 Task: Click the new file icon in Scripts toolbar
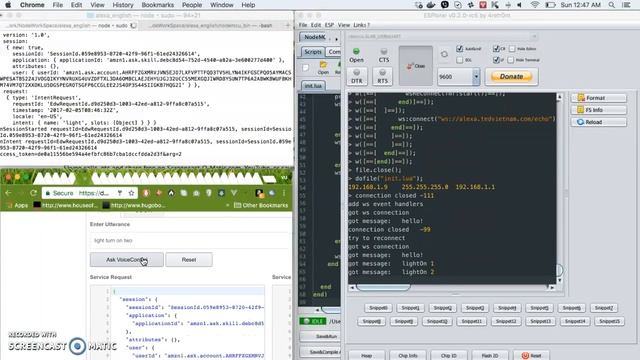pyautogui.click(x=306, y=67)
